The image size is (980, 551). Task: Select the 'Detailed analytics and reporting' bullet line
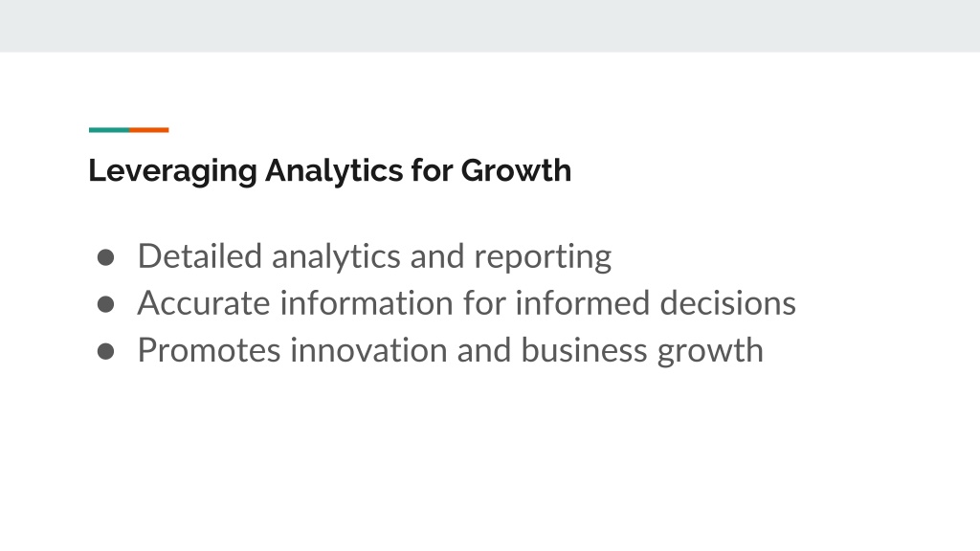tap(374, 256)
